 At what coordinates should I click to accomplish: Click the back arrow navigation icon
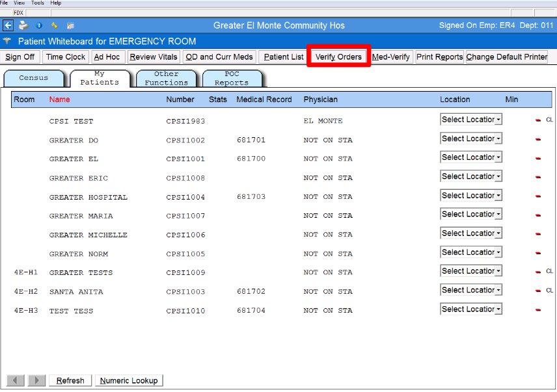coord(8,25)
